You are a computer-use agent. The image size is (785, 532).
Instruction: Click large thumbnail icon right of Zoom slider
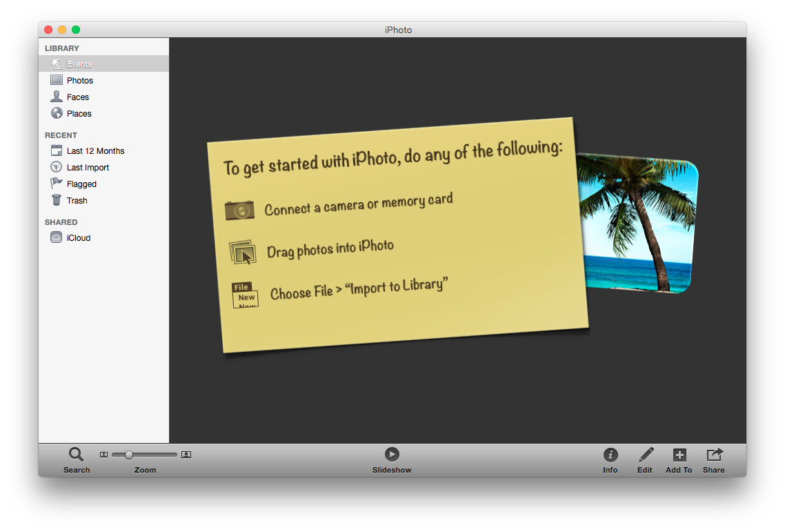coord(186,454)
